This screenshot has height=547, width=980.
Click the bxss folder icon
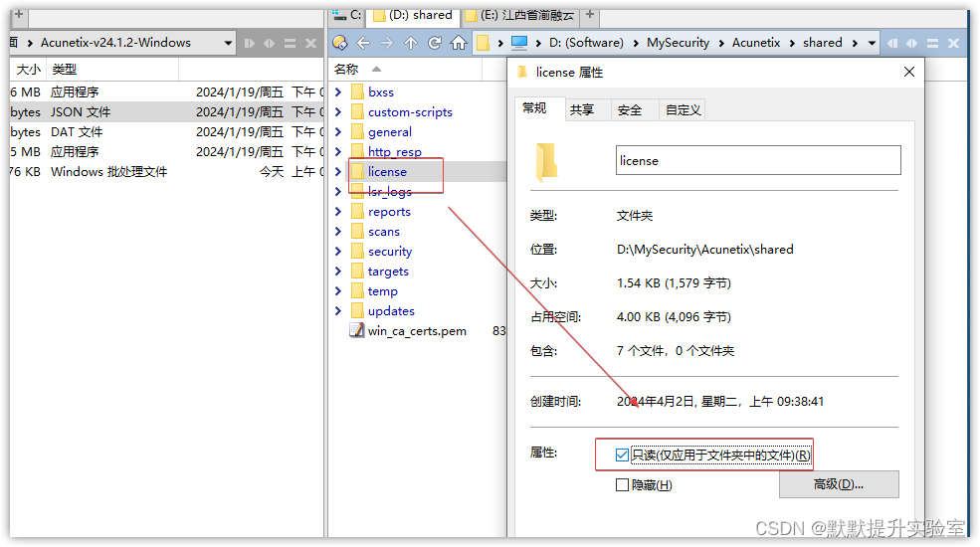pyautogui.click(x=357, y=91)
